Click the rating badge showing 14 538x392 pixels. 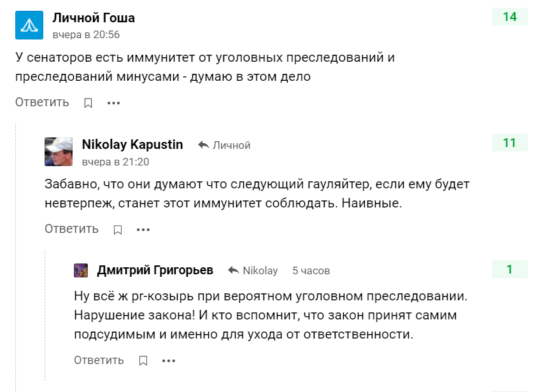pyautogui.click(x=509, y=17)
